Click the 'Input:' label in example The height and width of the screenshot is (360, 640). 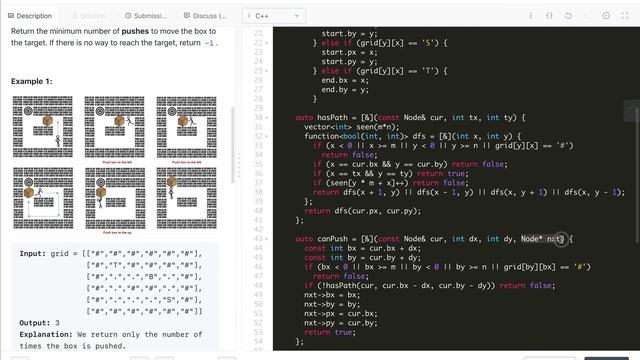click(33, 253)
